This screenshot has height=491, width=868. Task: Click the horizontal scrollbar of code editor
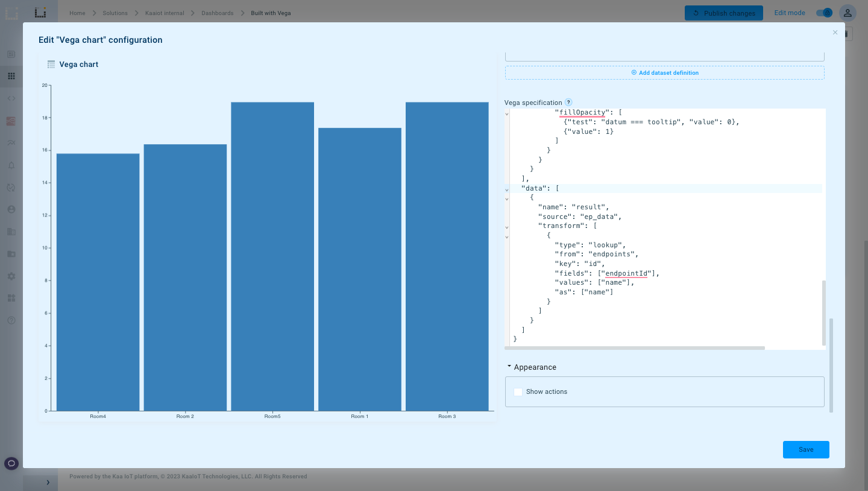[635, 348]
